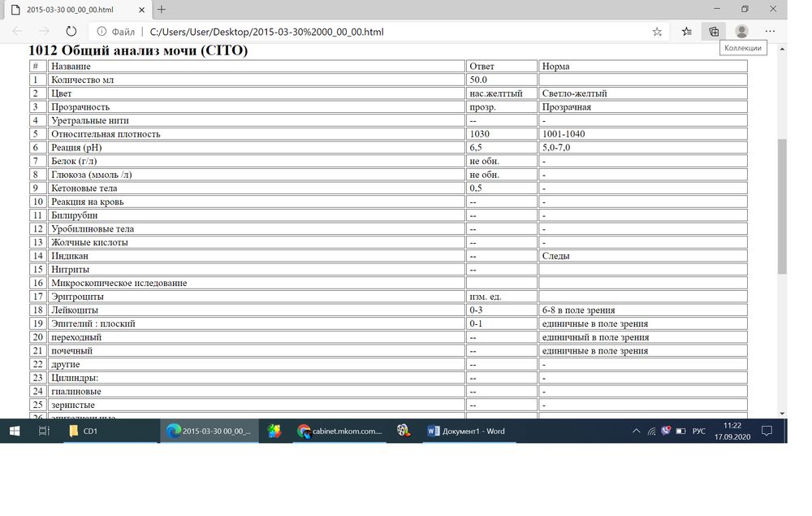Switch to CD1 folder window in taskbar

click(x=84, y=431)
